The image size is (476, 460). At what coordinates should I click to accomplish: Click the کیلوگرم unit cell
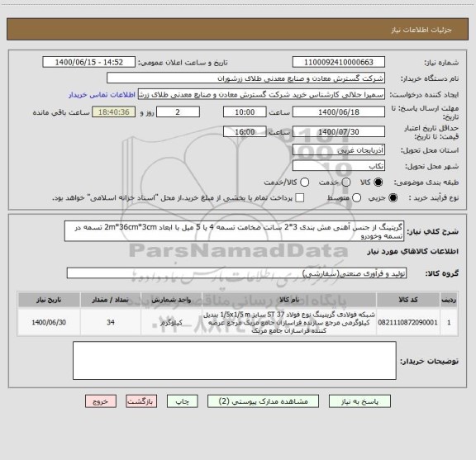click(x=171, y=322)
